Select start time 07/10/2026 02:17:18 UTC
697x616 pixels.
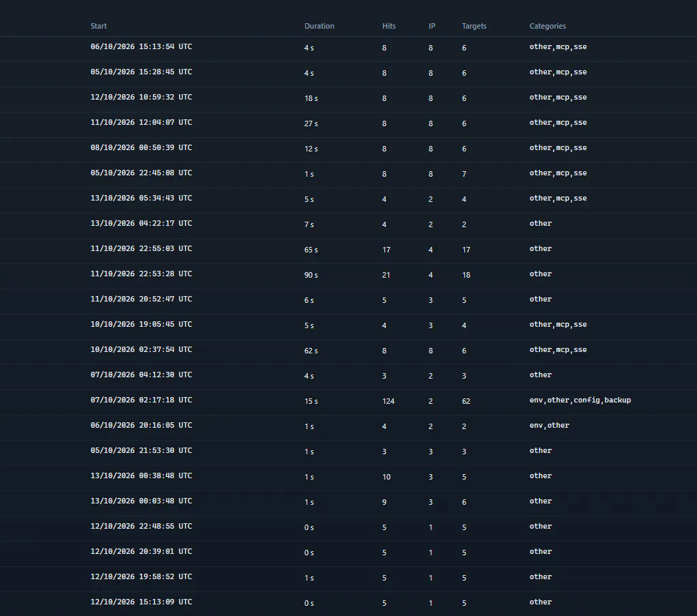coord(141,400)
